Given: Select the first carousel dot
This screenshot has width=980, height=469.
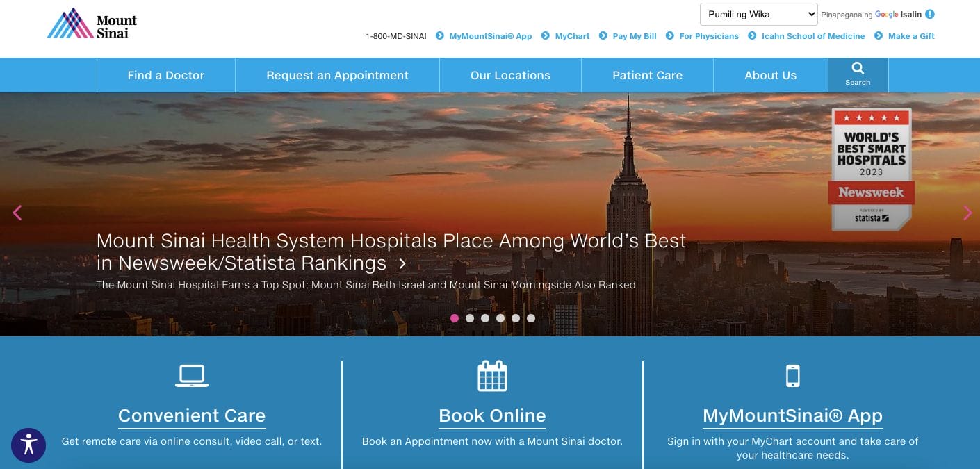Looking at the screenshot, I should click(455, 318).
